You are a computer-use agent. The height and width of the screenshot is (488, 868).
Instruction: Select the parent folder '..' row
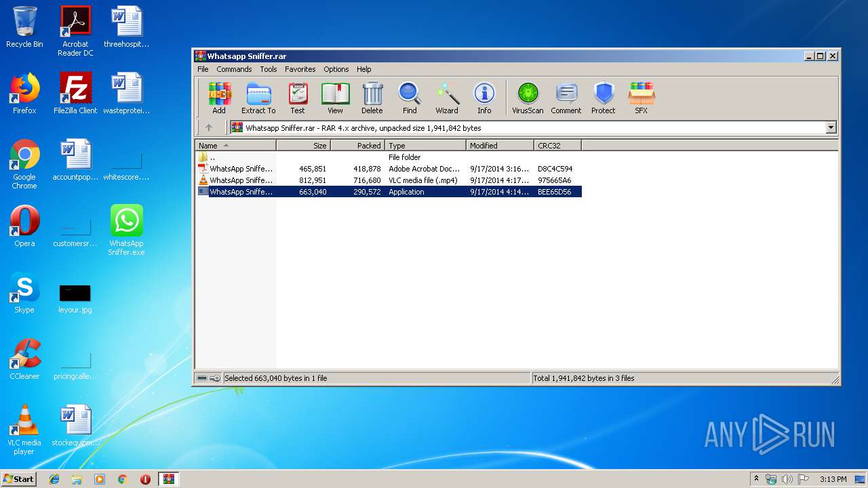click(x=388, y=157)
